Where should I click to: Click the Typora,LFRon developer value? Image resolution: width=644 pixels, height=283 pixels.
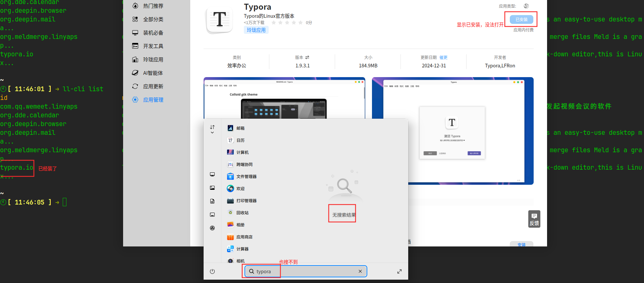(x=500, y=66)
